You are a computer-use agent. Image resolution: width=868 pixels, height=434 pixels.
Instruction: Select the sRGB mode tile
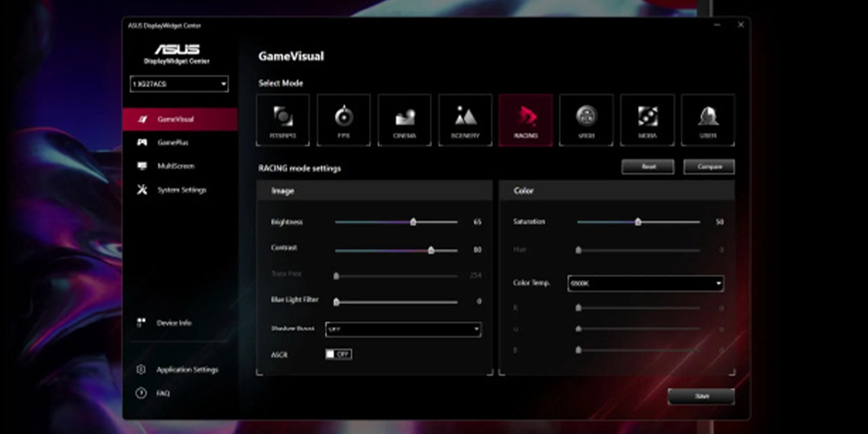coord(586,120)
